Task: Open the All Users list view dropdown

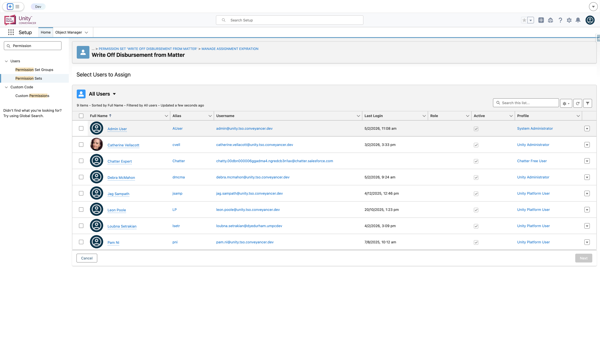Action: (114, 94)
